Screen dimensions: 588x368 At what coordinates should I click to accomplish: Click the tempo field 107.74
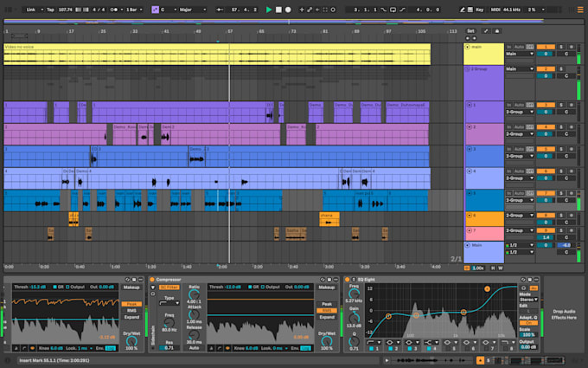pos(65,10)
